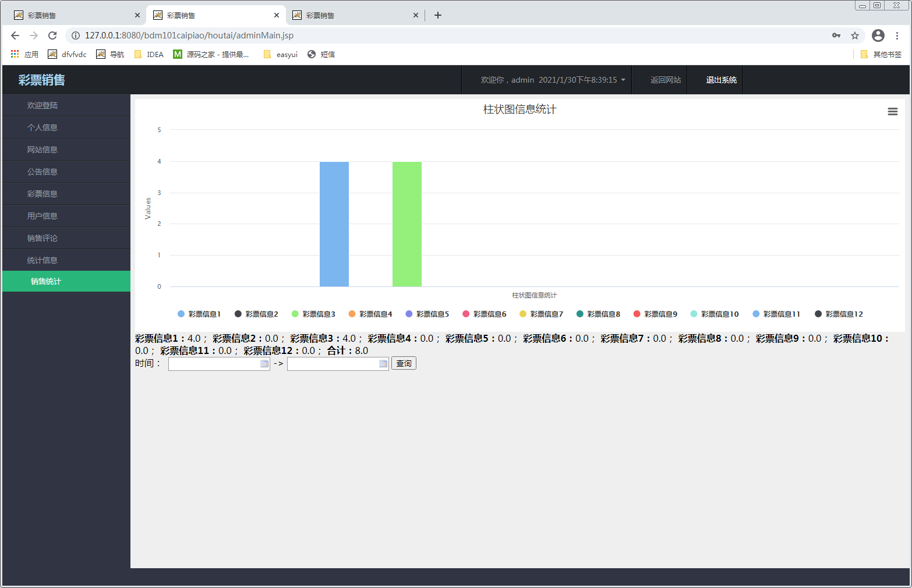Toggle 彩票信息8 series in legend
Screen dimensions: 912x588
[x=599, y=314]
